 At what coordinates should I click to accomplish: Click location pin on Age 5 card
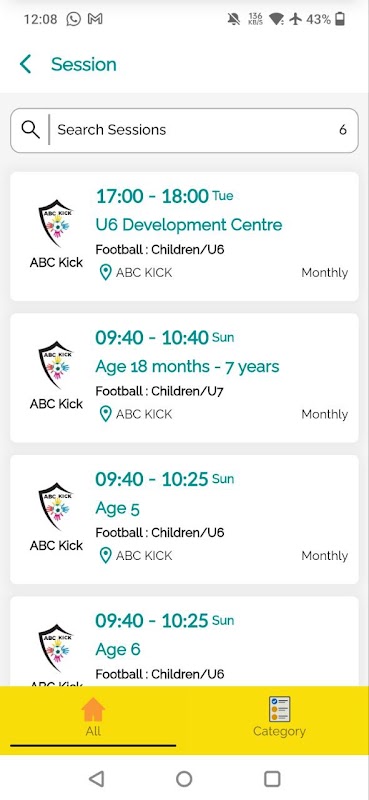(105, 556)
